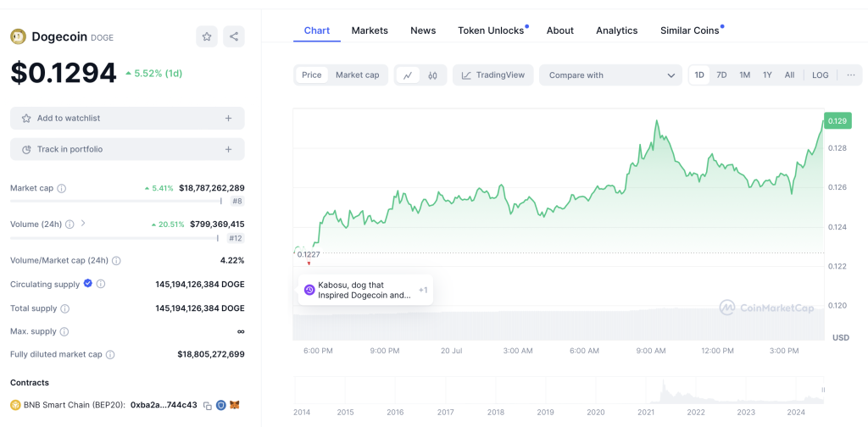This screenshot has width=868, height=427.
Task: Select the Market cap chart toggle
Action: pos(357,75)
